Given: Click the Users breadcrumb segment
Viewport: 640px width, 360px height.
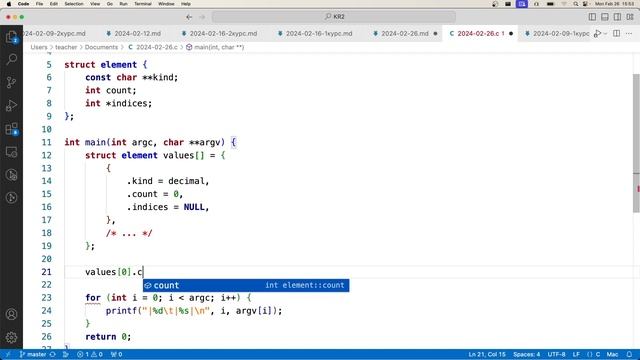Looking at the screenshot, I should [39, 47].
